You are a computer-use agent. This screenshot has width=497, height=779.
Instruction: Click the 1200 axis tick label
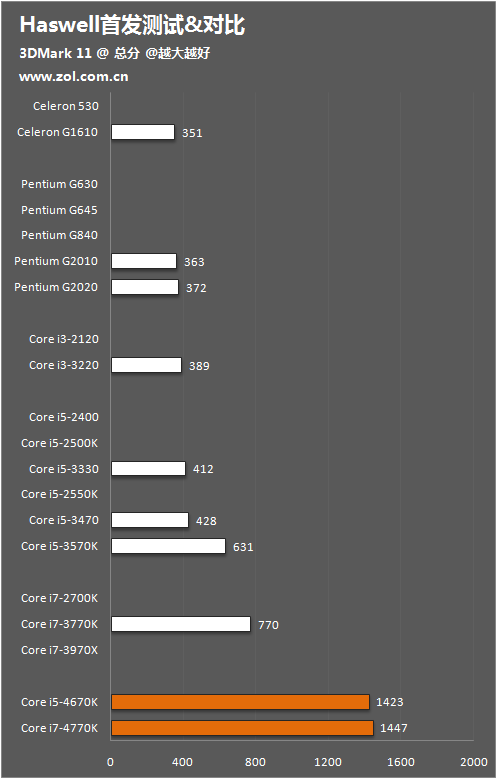[x=328, y=762]
